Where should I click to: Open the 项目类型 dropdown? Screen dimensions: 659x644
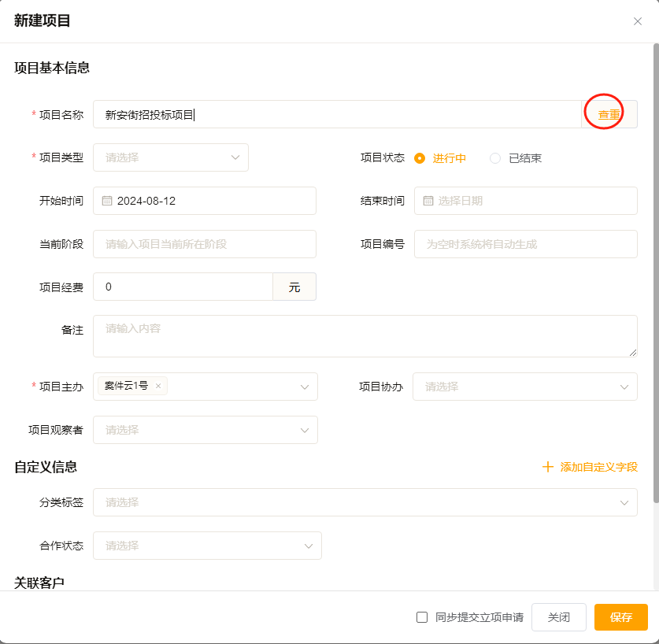pos(171,157)
